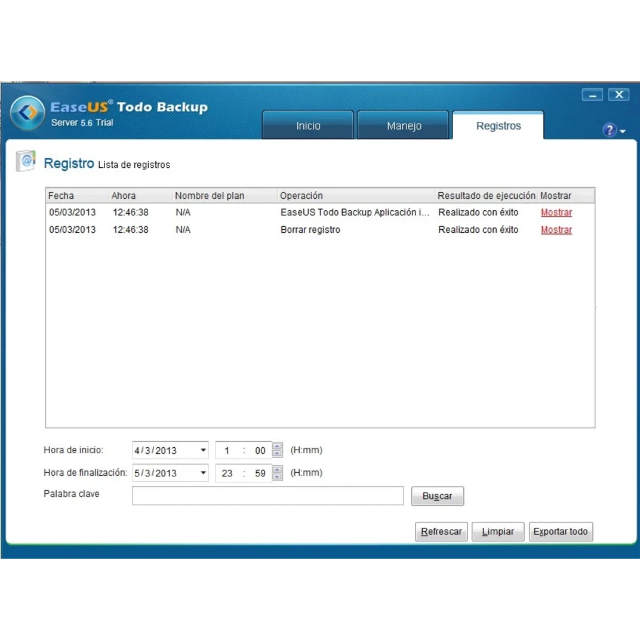Open Mostrar link for EaseUS Aplicación entry
The image size is (640, 640).
(556, 213)
